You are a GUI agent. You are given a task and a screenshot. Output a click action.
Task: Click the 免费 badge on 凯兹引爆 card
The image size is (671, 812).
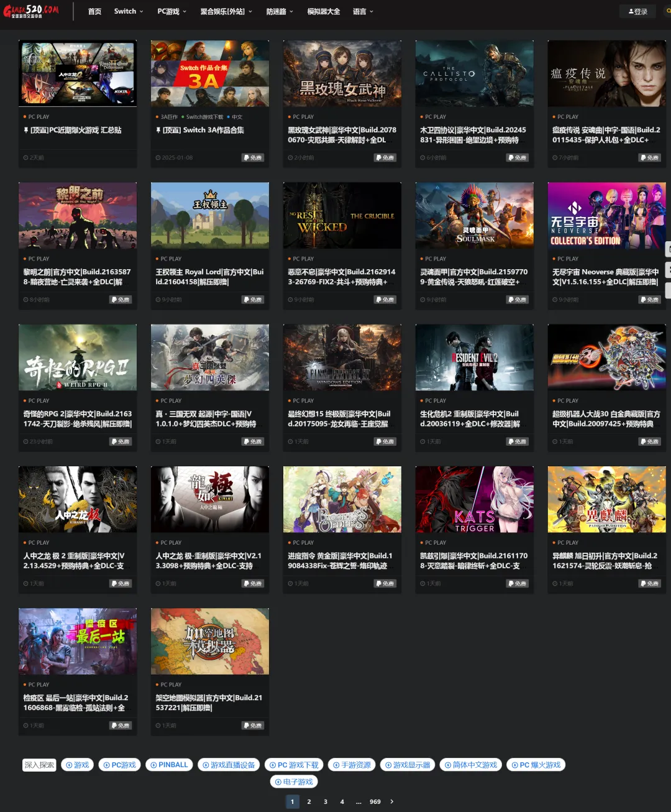(518, 583)
